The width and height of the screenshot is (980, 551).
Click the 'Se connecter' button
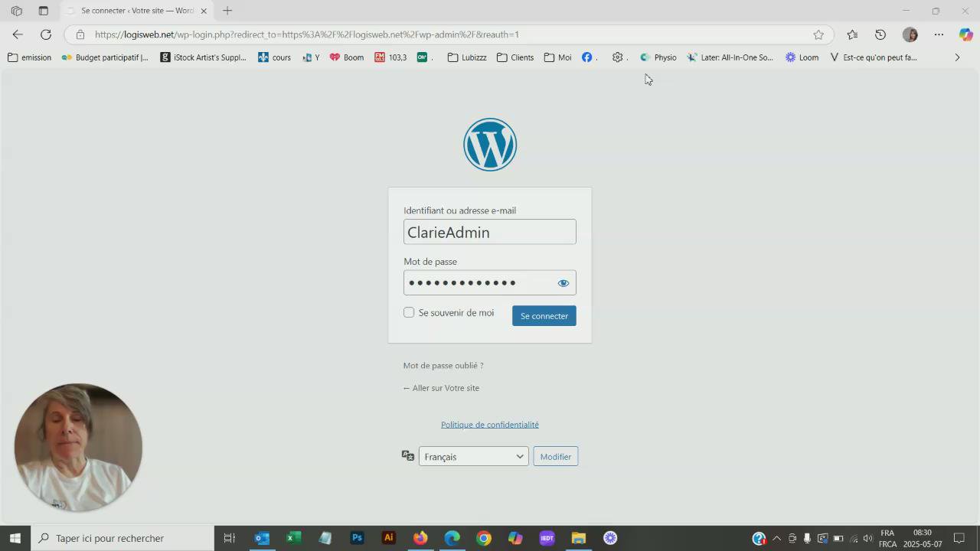click(x=544, y=316)
